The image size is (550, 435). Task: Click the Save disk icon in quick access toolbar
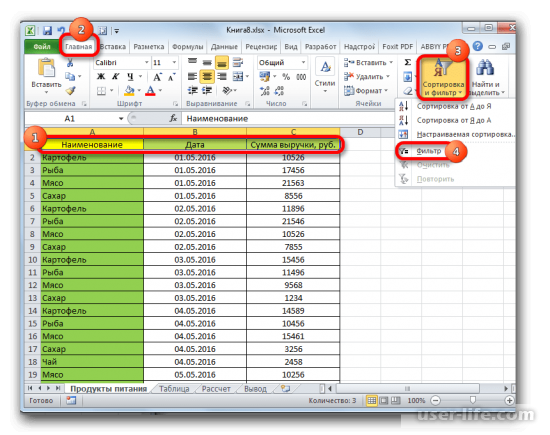(x=47, y=31)
